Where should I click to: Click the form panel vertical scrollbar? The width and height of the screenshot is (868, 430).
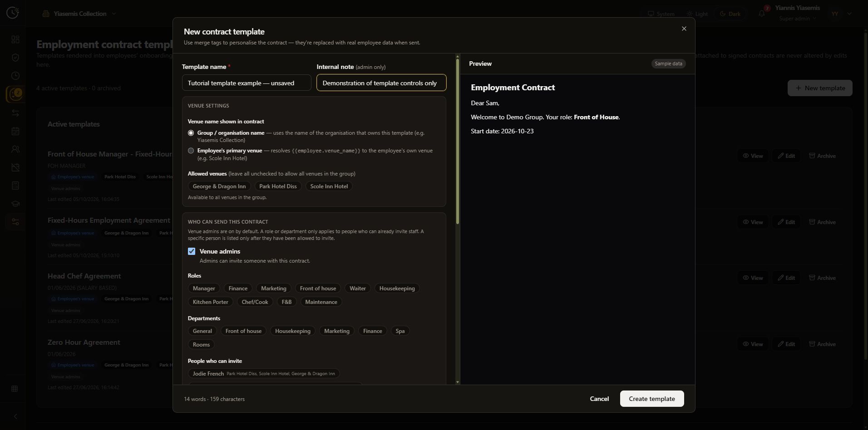click(457, 141)
